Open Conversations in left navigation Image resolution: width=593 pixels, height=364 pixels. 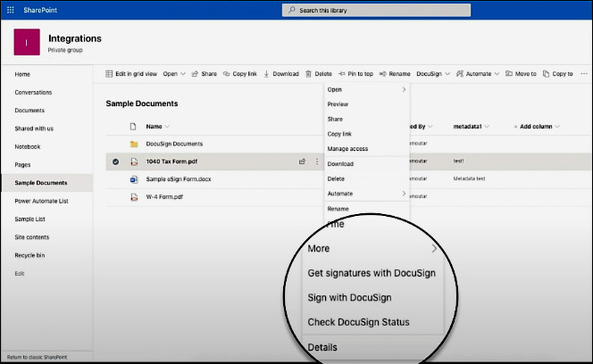point(33,92)
